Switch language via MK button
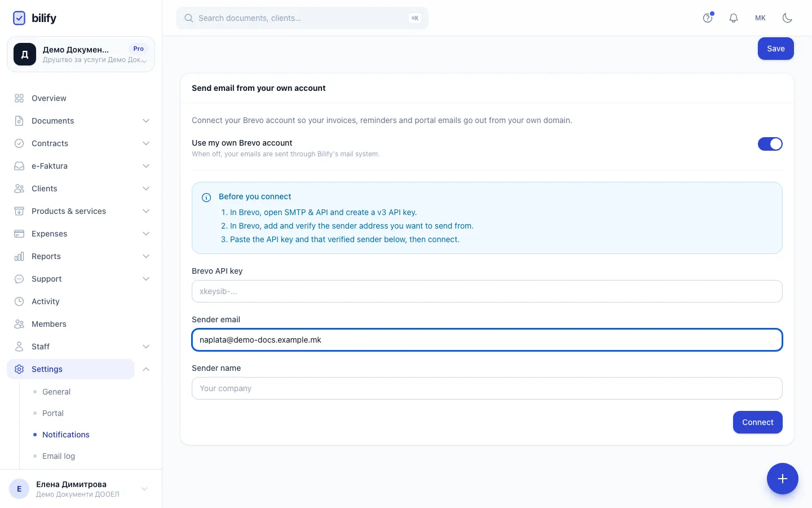 [761, 18]
